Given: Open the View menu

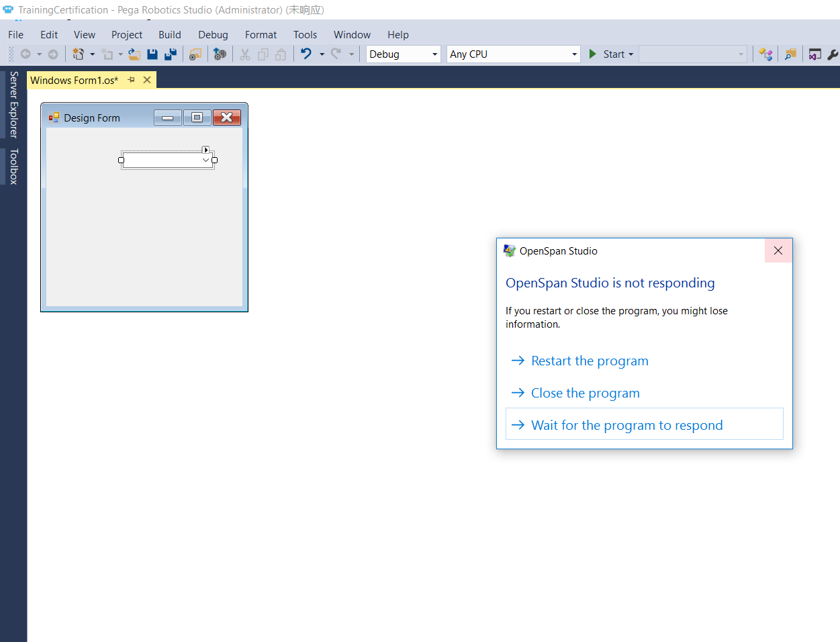Looking at the screenshot, I should point(85,35).
